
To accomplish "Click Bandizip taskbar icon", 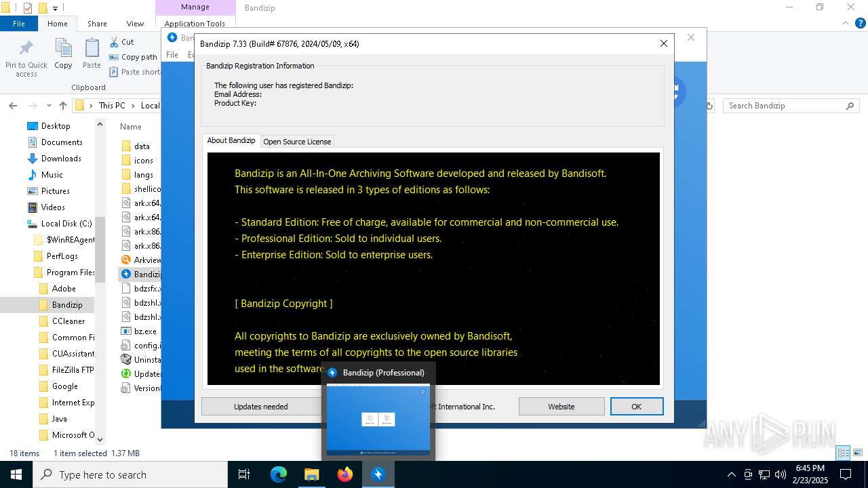I will point(378,474).
